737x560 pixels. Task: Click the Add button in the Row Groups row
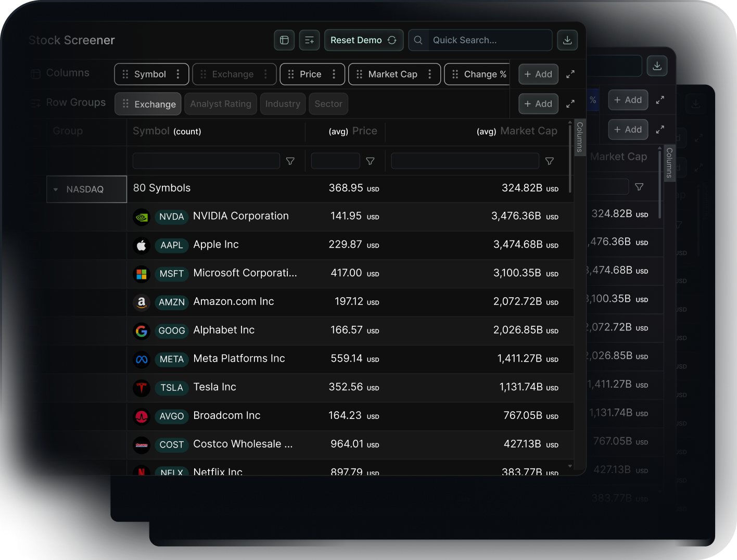538,104
